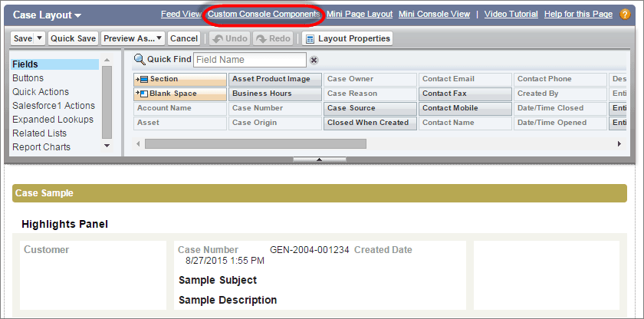Collapse the palette using the center handle
Screen dimensions: 644x319
pos(320,159)
